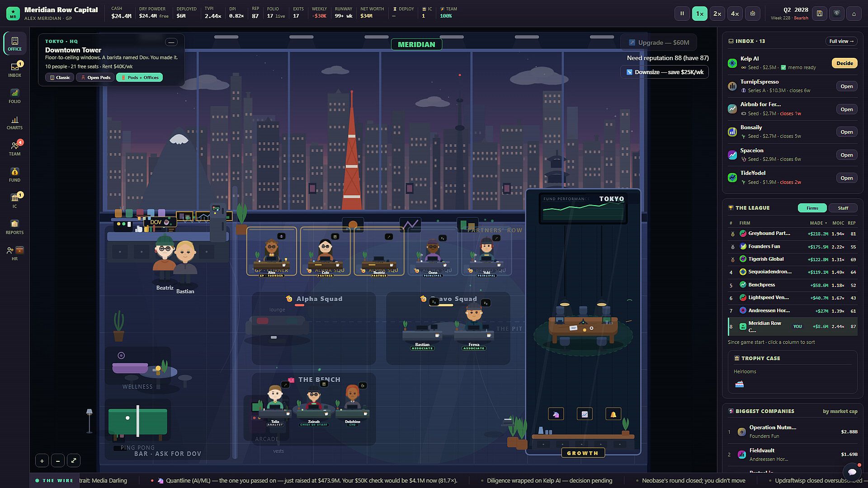Open the Bonsaily deal

(x=846, y=132)
